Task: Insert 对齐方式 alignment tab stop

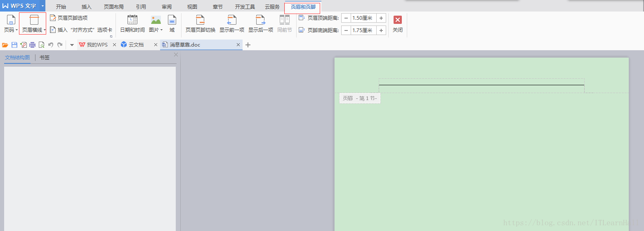Action: pyautogui.click(x=81, y=30)
